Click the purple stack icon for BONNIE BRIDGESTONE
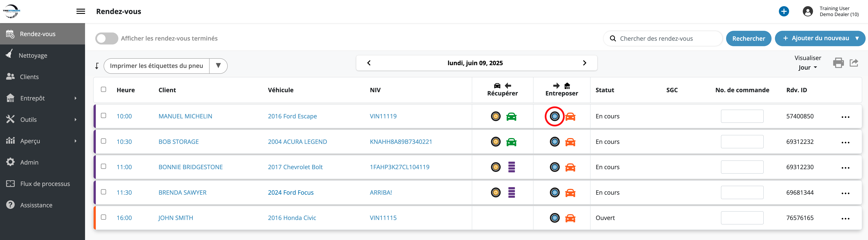The width and height of the screenshot is (868, 240). coord(511,167)
